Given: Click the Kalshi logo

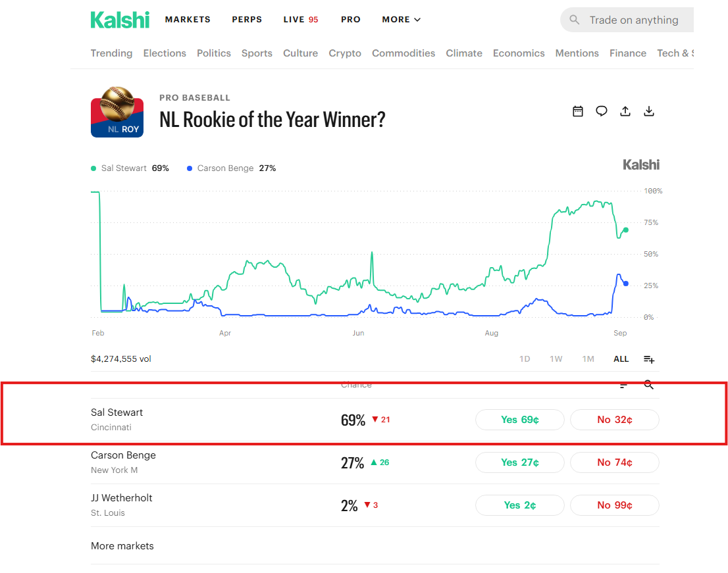Looking at the screenshot, I should [120, 20].
